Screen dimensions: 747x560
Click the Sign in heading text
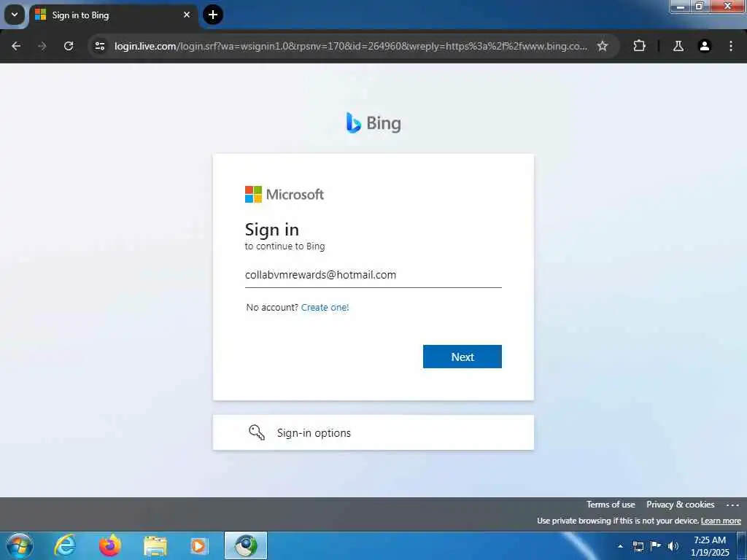coord(272,230)
